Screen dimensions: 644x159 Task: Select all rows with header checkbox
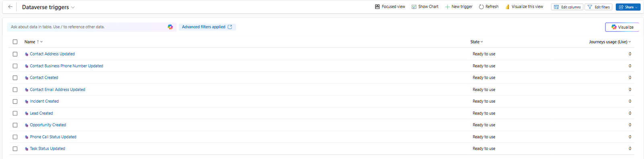(x=15, y=42)
